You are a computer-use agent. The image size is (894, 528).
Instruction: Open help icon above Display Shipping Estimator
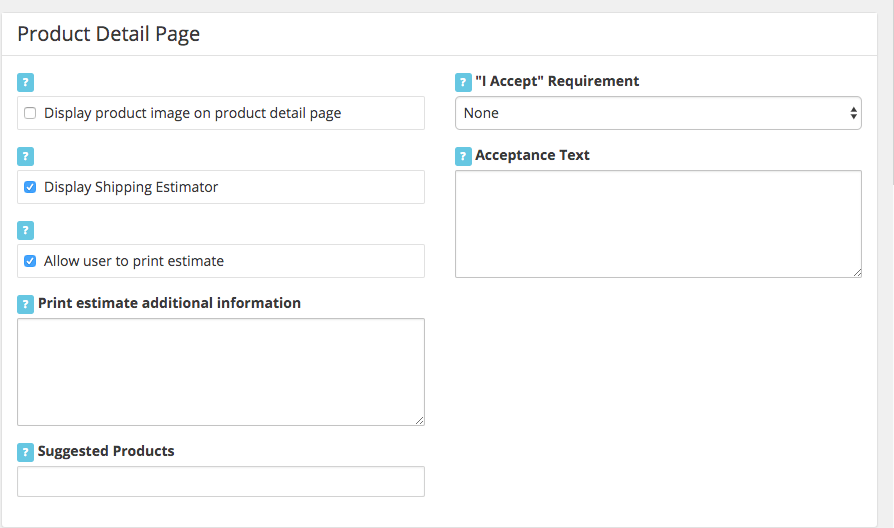(x=25, y=156)
